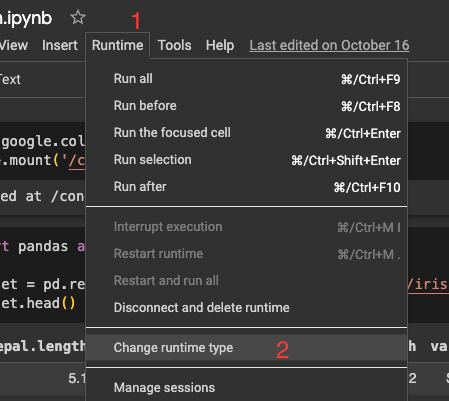The image size is (449, 401).
Task: Choose Run selection option
Action: (247, 160)
